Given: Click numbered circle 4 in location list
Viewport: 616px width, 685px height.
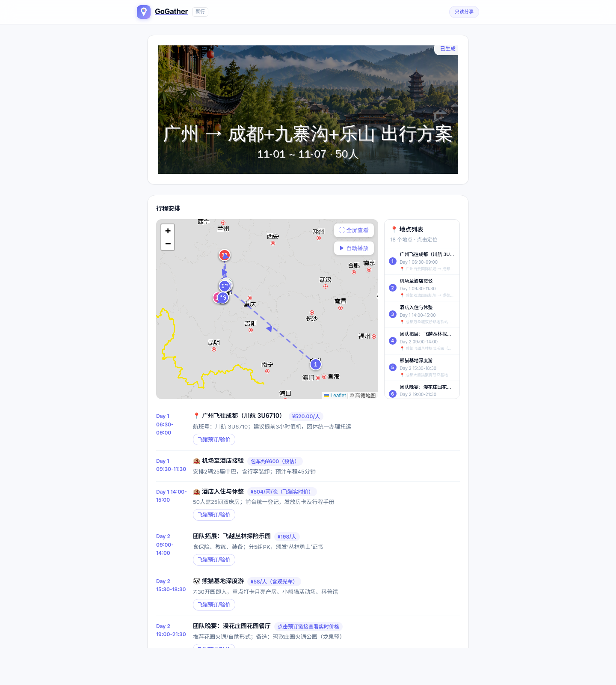Looking at the screenshot, I should (x=393, y=341).
